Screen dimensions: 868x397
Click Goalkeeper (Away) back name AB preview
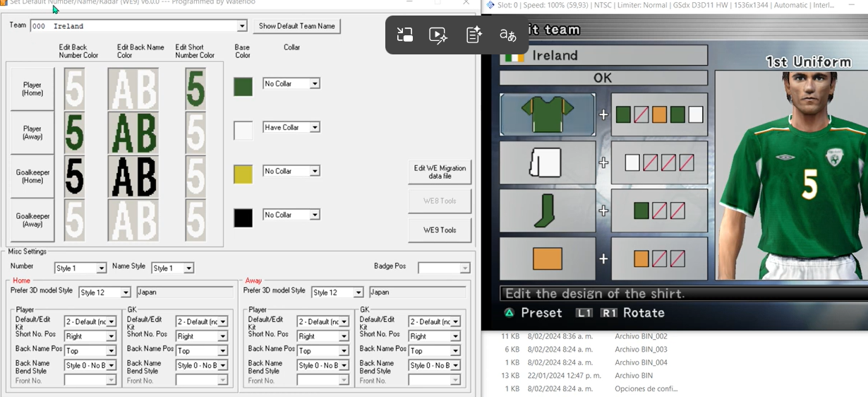pos(133,220)
